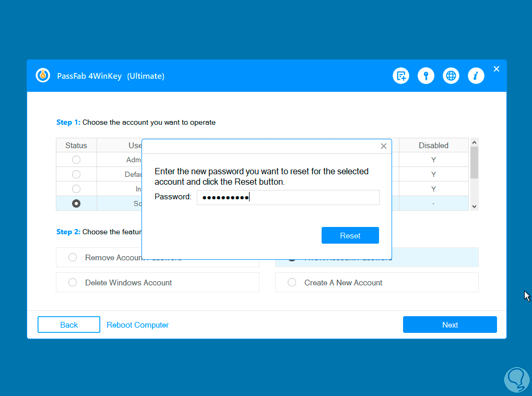The image size is (532, 396).
Task: Click the Disabled column header
Action: pos(434,146)
